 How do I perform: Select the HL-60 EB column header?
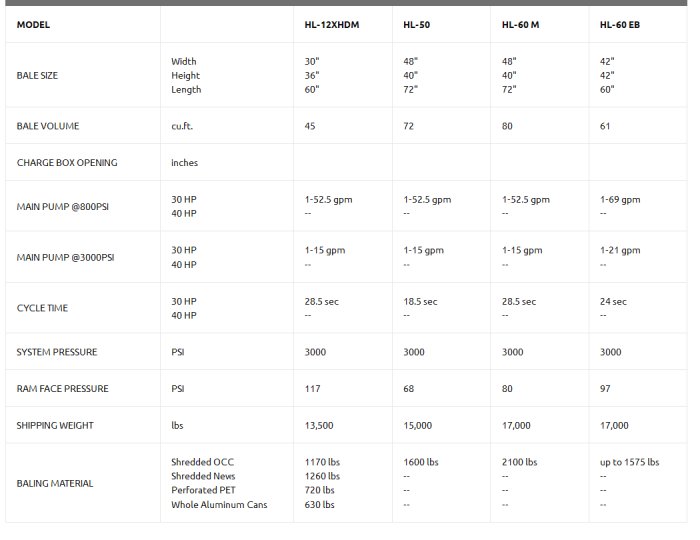pos(620,24)
